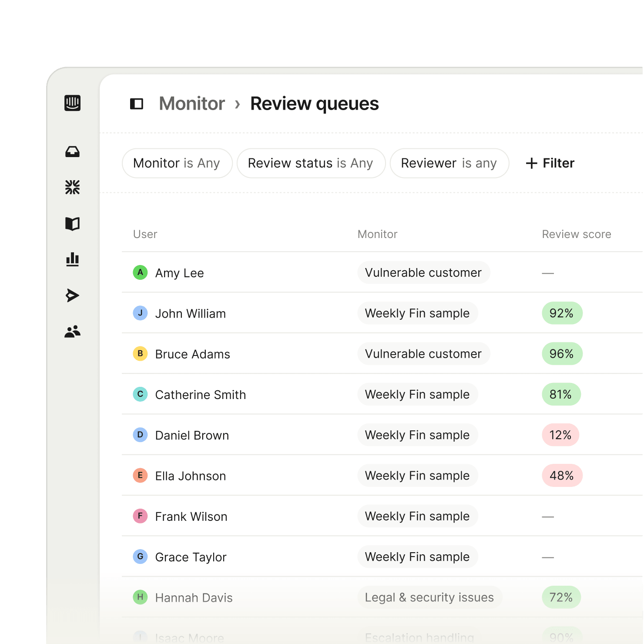The width and height of the screenshot is (644, 644).
Task: Click Amy Lee's avatar
Action: pyautogui.click(x=140, y=273)
